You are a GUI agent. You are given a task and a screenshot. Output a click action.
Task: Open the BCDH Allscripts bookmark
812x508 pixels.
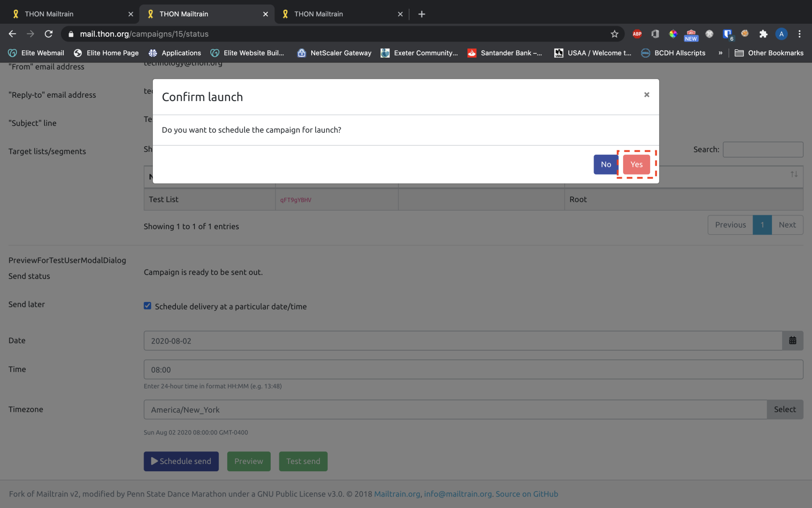pyautogui.click(x=673, y=53)
